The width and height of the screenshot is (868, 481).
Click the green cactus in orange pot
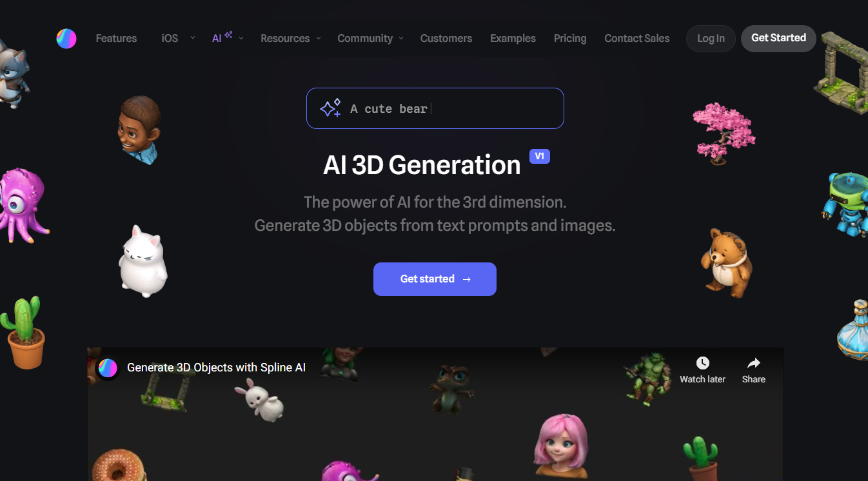[23, 333]
